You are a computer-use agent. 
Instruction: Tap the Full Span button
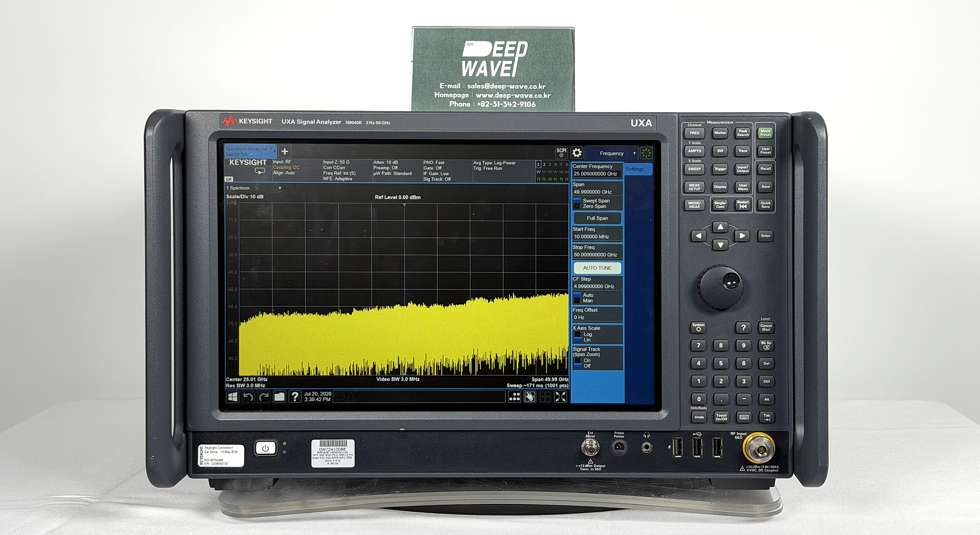pyautogui.click(x=597, y=218)
